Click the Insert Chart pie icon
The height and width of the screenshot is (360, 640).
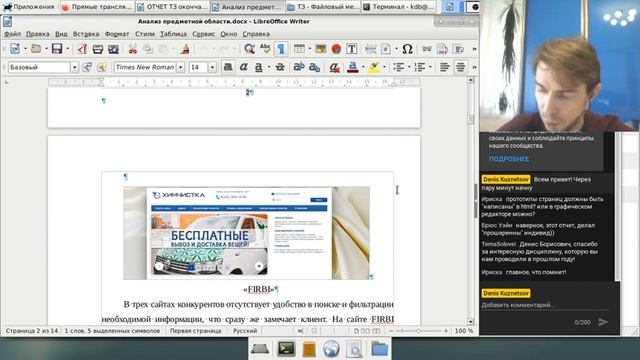pos(336,49)
